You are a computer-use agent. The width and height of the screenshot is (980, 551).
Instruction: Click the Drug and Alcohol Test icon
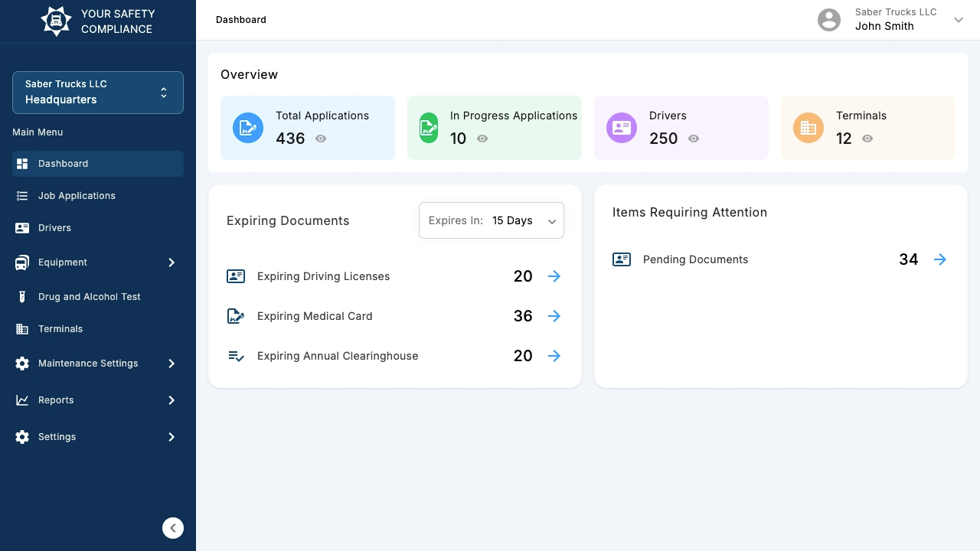click(22, 297)
